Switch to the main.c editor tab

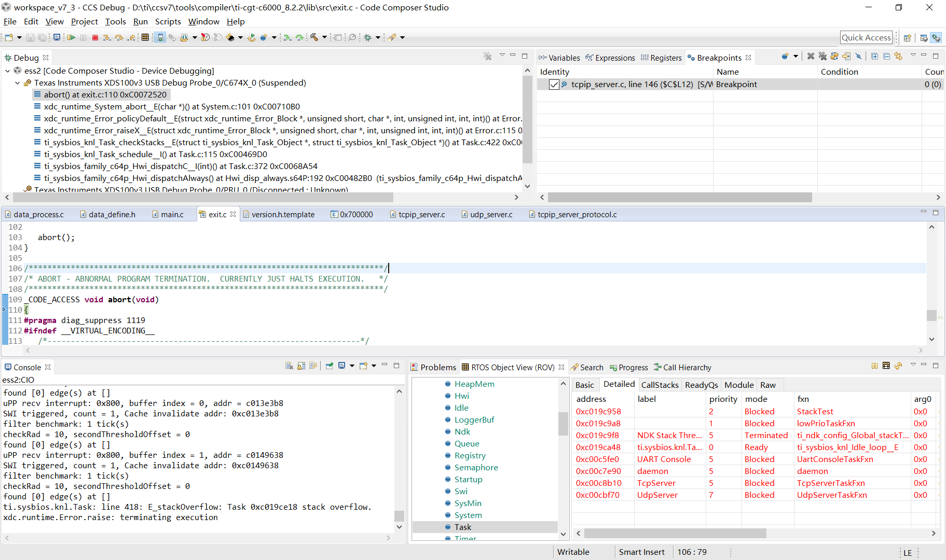point(168,214)
